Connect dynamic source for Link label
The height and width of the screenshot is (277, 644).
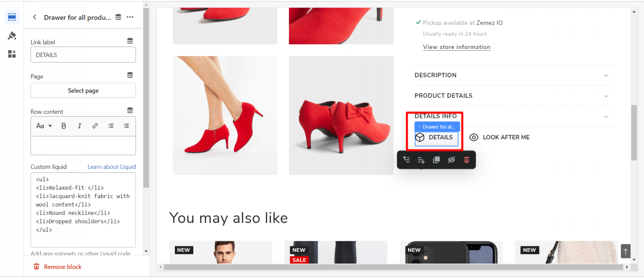coord(130,41)
